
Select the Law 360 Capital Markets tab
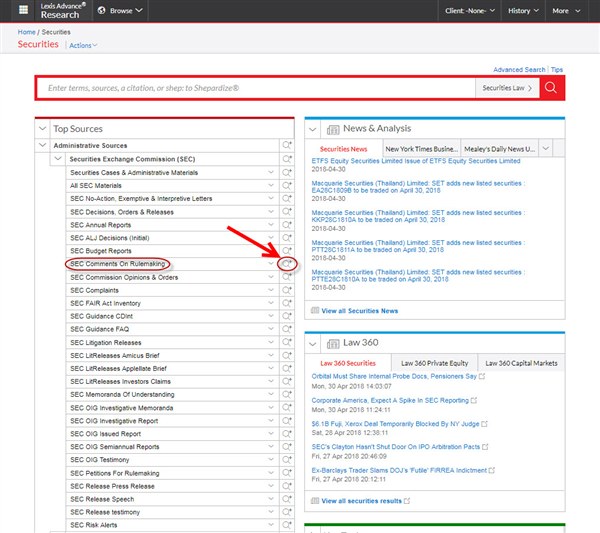tap(521, 363)
